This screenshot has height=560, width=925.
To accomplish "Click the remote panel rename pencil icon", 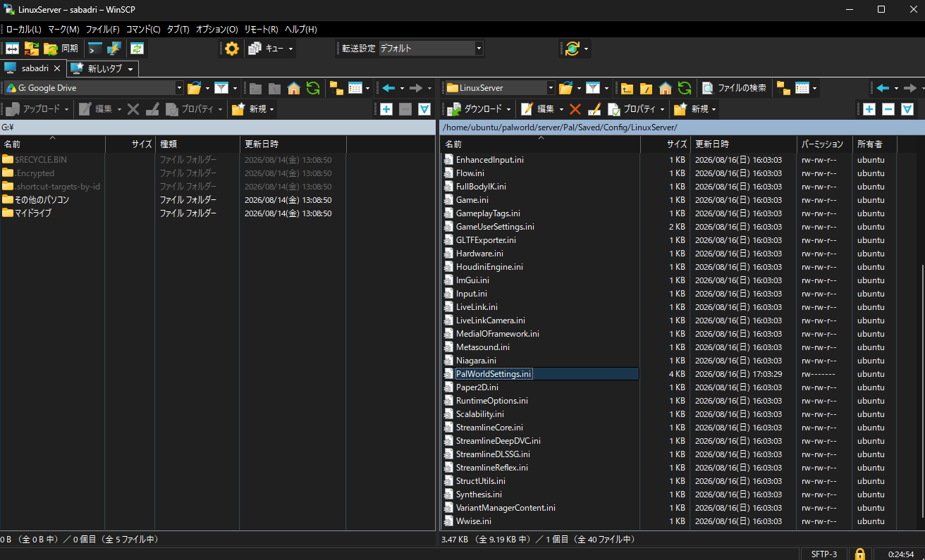I will tap(594, 109).
